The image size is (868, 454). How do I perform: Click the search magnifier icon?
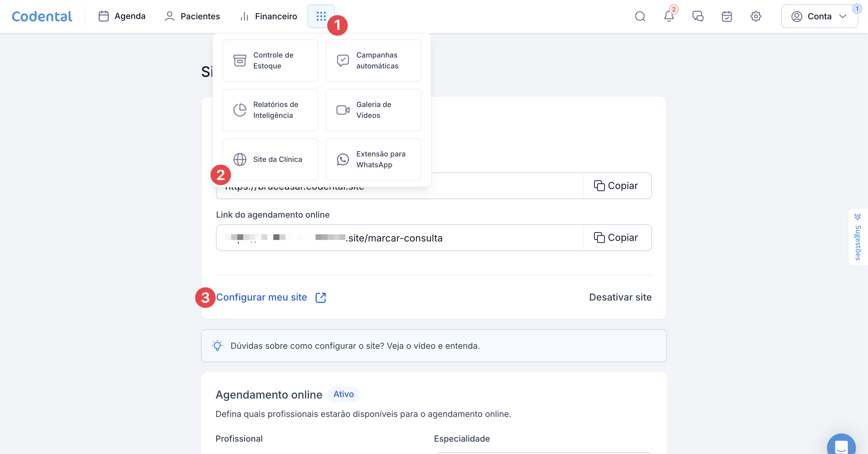[x=640, y=16]
